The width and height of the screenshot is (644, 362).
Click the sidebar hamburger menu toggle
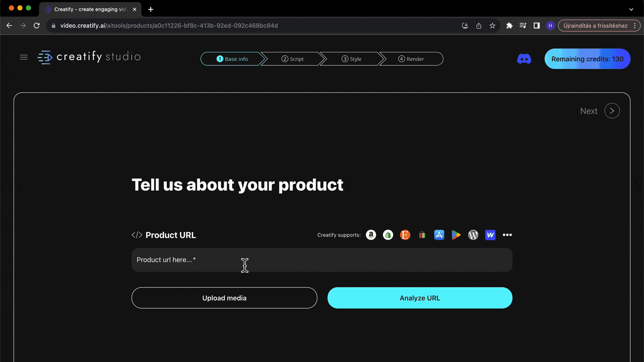(x=23, y=57)
